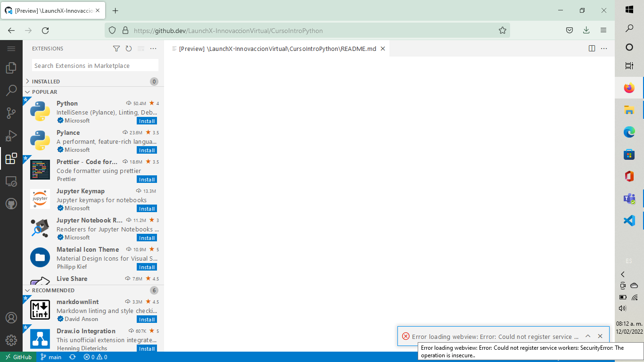Click the GitHub remote indicator in status bar
This screenshot has width=644, height=362.
pos(19,357)
